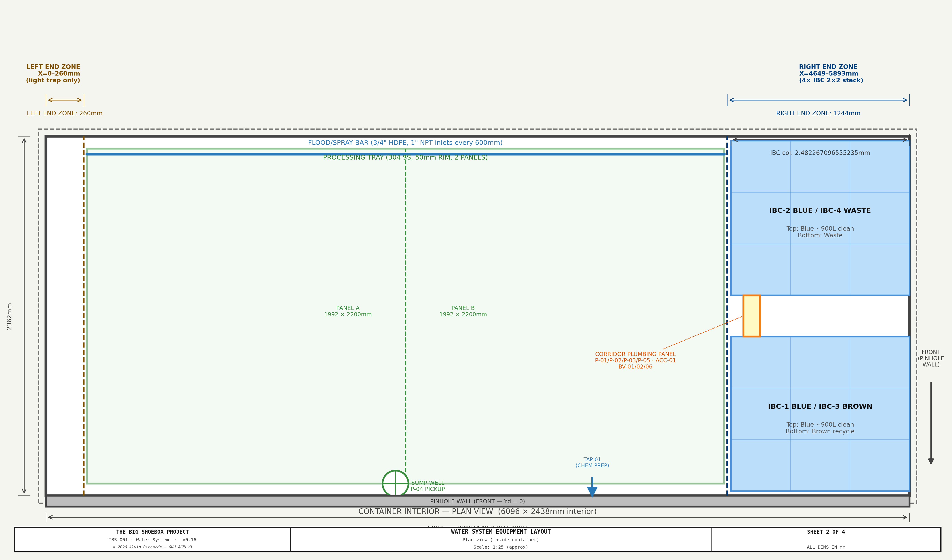The height and width of the screenshot is (560, 952).
Task: Click the 'IBC-2 BLUE / IBC-4 WASTE' title
Action: point(820,210)
